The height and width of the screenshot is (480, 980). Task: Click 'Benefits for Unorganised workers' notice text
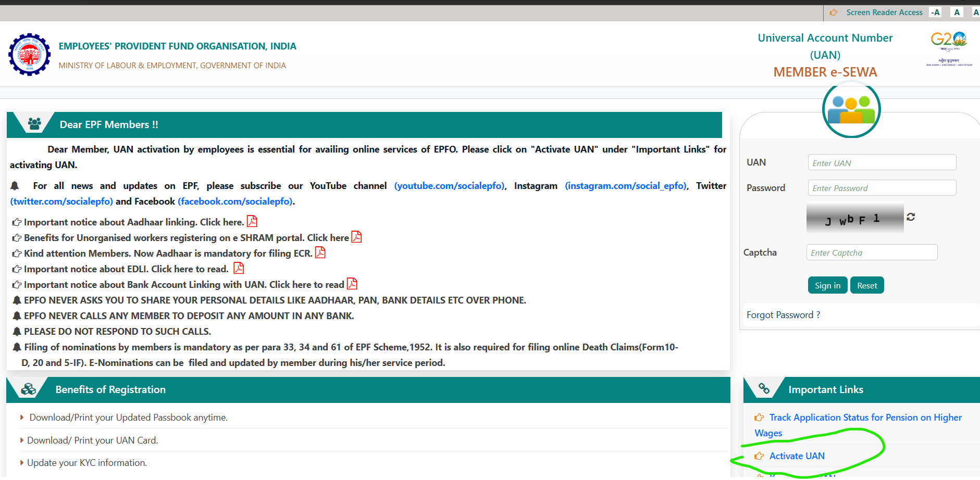(x=187, y=238)
